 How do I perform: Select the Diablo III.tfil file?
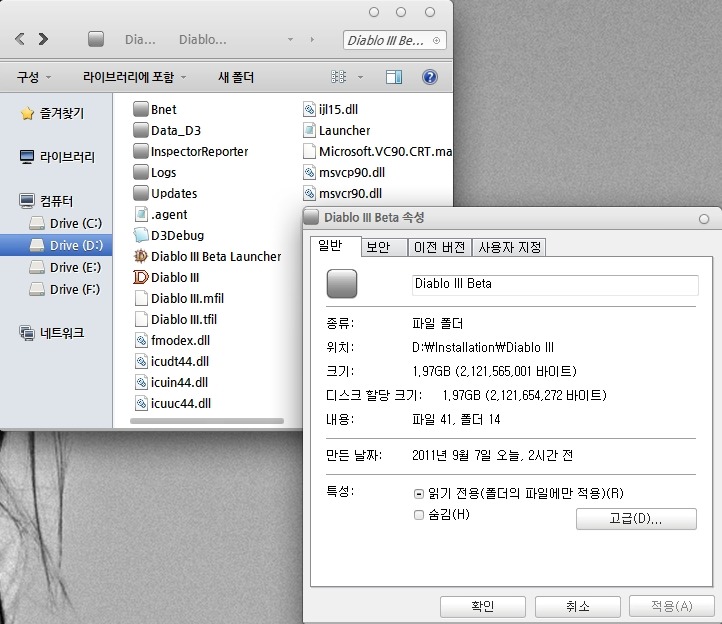[x=175, y=319]
